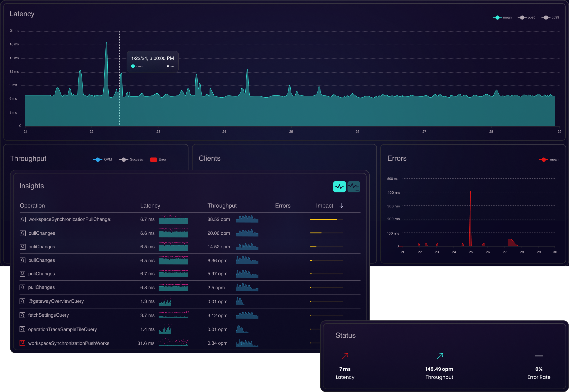Click the red latency trend arrow in Status
This screenshot has width=569, height=392.
tap(345, 356)
